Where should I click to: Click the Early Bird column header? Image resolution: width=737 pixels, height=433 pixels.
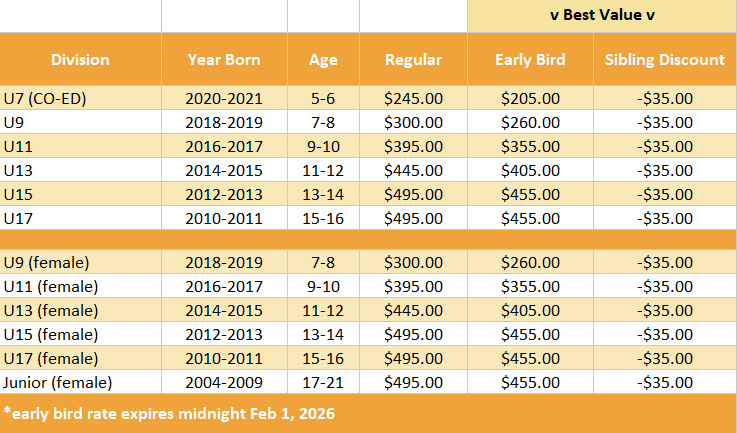(x=530, y=60)
